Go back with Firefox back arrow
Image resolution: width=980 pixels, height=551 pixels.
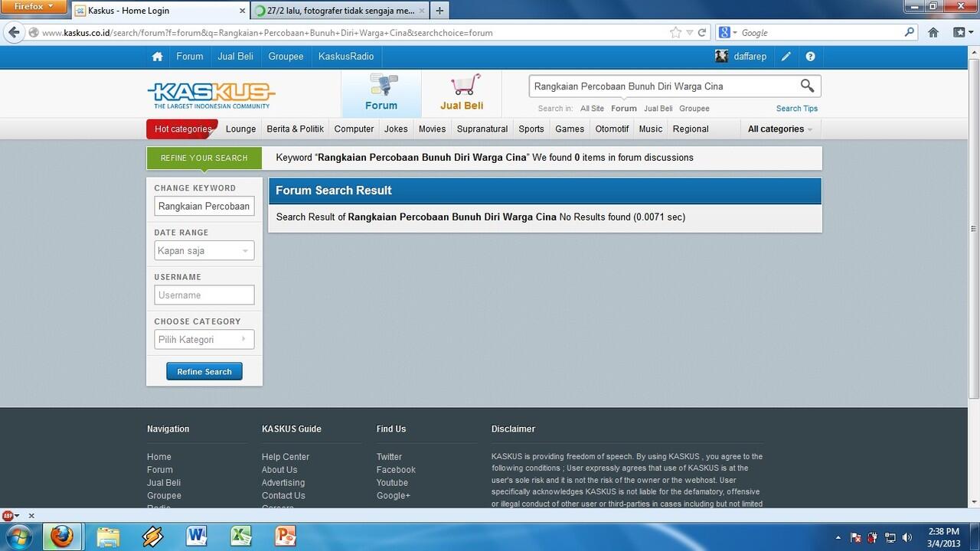(14, 32)
